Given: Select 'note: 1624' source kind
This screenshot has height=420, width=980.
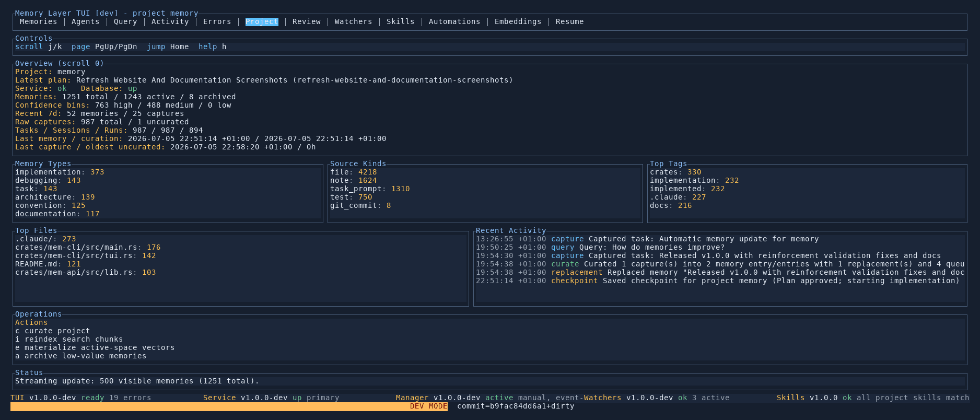Looking at the screenshot, I should (x=354, y=180).
